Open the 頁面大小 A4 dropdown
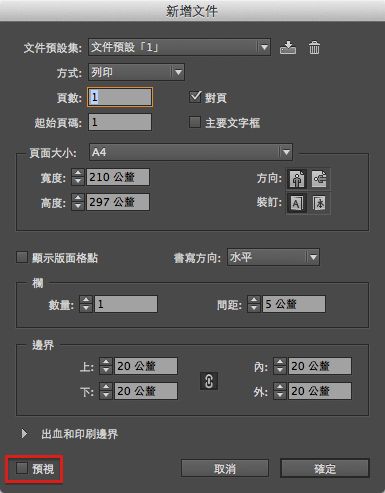 (x=191, y=152)
